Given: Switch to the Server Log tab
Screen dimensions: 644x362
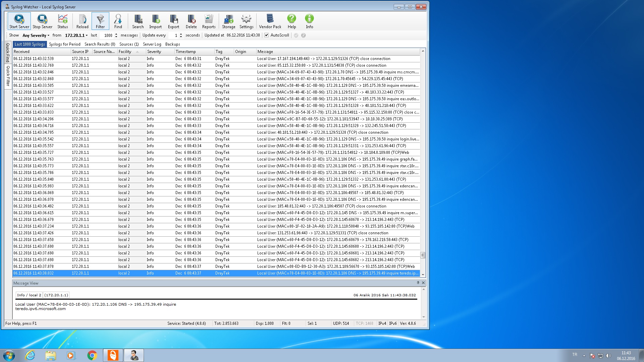Looking at the screenshot, I should coord(152,44).
